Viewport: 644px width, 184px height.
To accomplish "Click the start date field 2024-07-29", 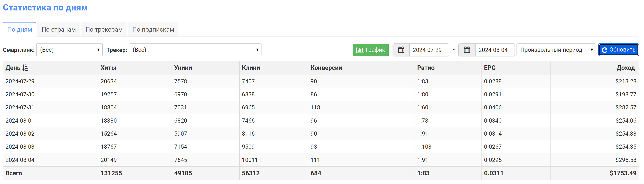I will pyautogui.click(x=429, y=50).
